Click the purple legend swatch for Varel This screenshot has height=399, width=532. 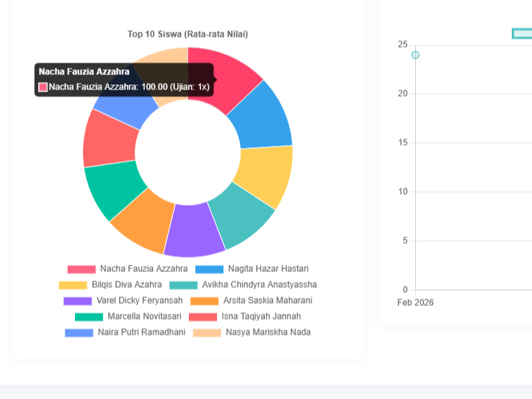[x=77, y=301]
